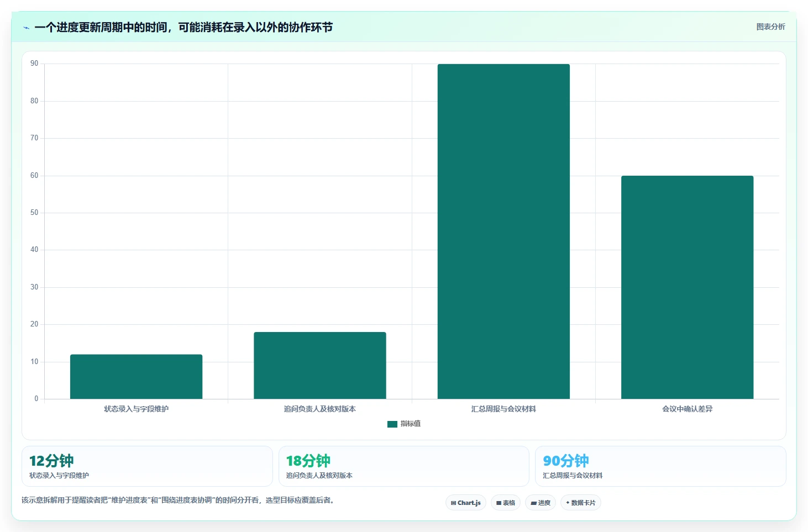Open the 数据卡片 chip

pyautogui.click(x=581, y=503)
